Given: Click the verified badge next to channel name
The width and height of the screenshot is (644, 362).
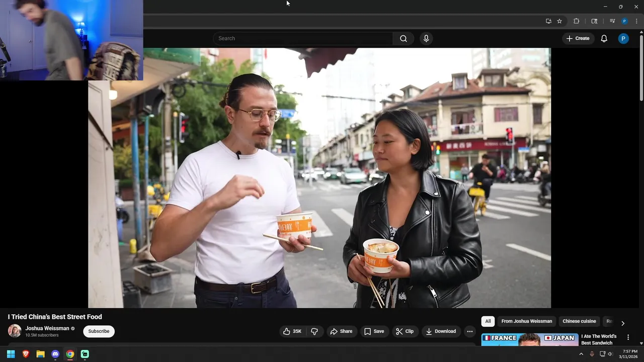Looking at the screenshot, I should (x=73, y=328).
